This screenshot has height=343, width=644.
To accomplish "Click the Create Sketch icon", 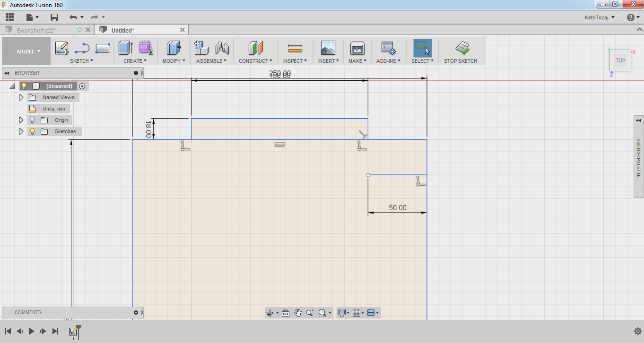I will (x=62, y=48).
